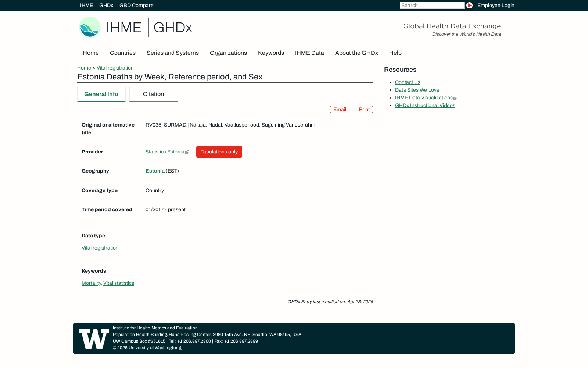
Task: Click the University of Washington W logo
Action: [x=94, y=339]
